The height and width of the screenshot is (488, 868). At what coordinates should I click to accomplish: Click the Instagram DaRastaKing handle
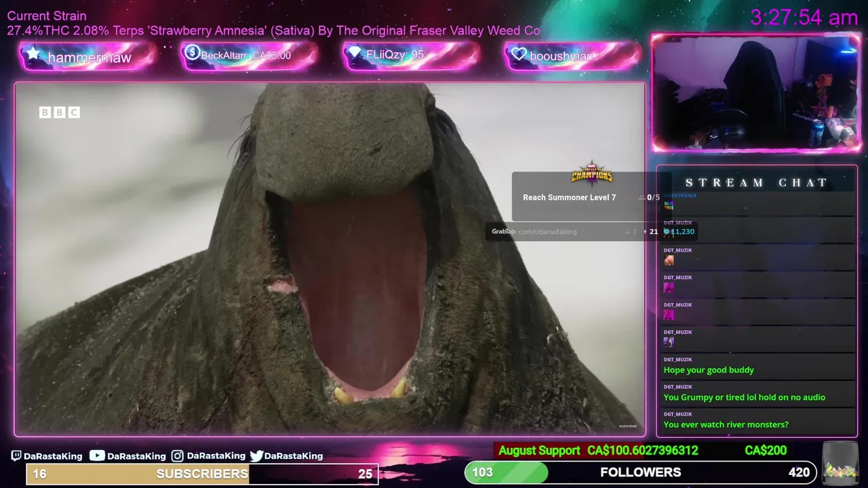coord(216,456)
